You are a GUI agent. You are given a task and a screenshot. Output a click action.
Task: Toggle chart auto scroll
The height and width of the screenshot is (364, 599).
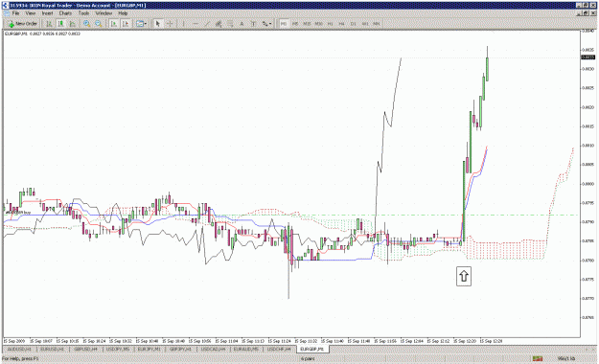tap(114, 24)
